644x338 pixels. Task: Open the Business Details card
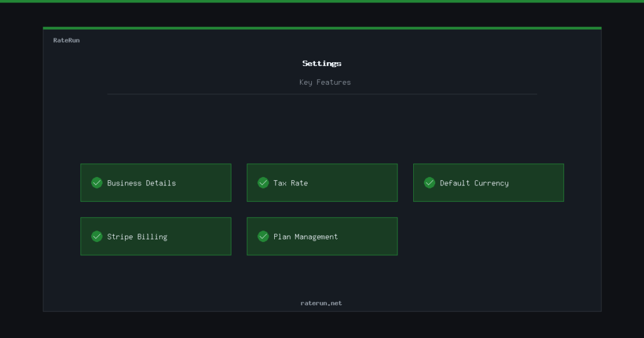(156, 183)
